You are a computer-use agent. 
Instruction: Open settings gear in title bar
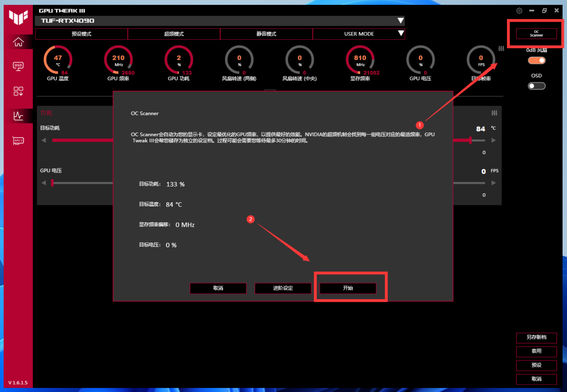point(519,10)
